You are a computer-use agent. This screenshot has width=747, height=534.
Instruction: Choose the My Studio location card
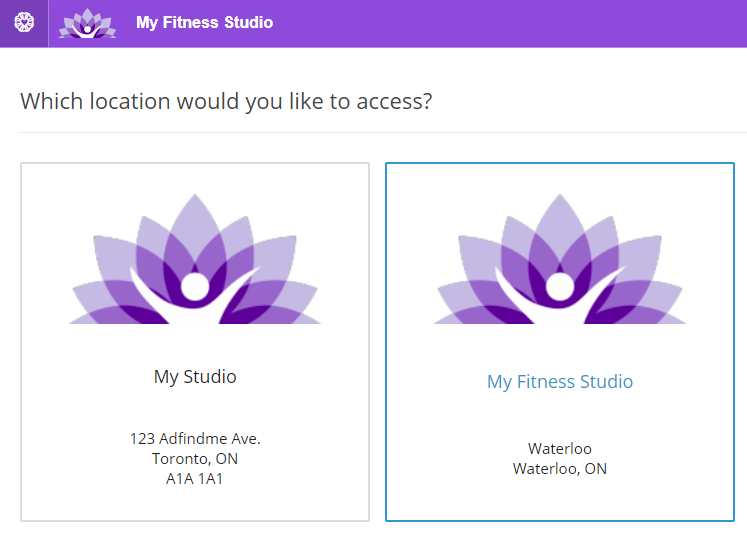coord(195,342)
